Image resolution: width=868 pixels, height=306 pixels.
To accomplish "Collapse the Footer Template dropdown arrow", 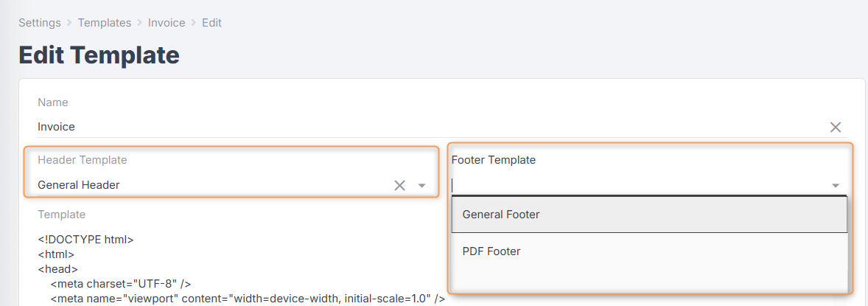I will [836, 185].
